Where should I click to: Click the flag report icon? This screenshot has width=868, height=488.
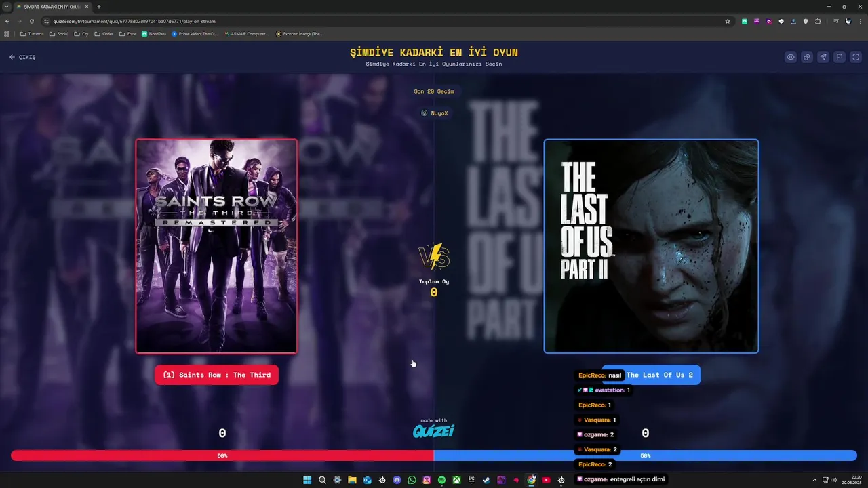pos(840,57)
